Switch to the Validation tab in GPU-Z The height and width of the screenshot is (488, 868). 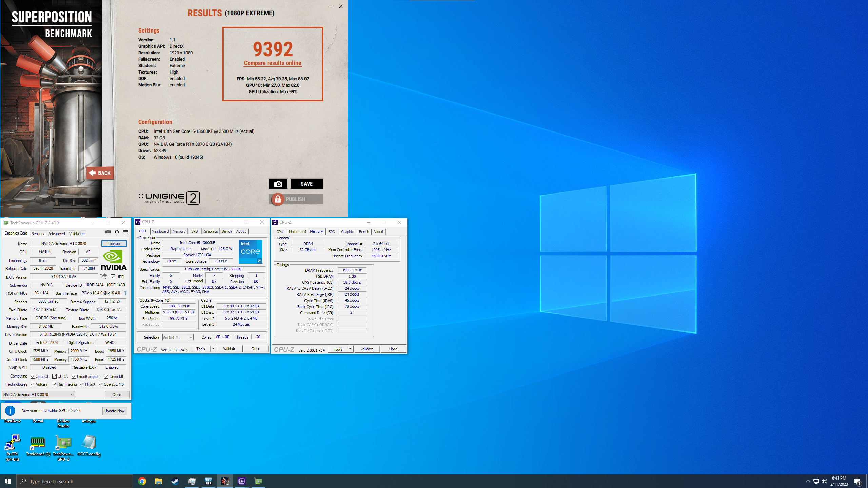click(x=77, y=233)
